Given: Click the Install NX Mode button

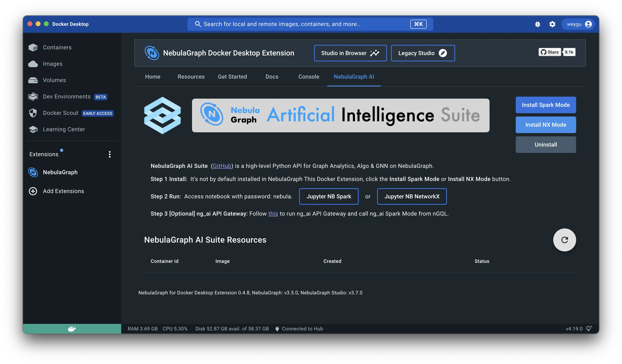Looking at the screenshot, I should pyautogui.click(x=546, y=124).
